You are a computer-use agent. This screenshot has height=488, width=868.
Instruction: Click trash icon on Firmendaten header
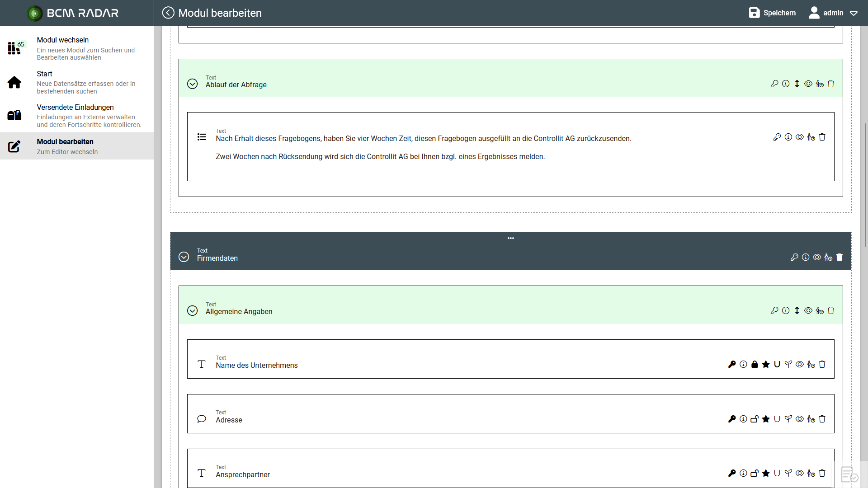pyautogui.click(x=840, y=257)
